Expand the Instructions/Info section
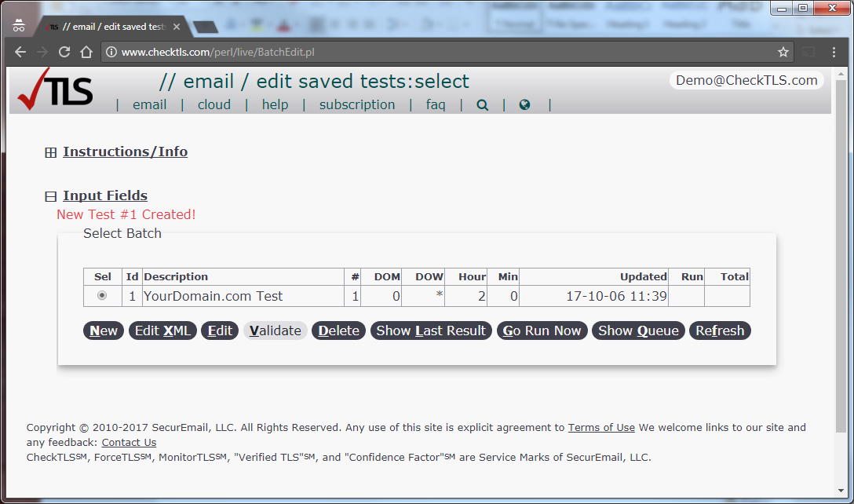The height and width of the screenshot is (504, 854). (x=51, y=152)
